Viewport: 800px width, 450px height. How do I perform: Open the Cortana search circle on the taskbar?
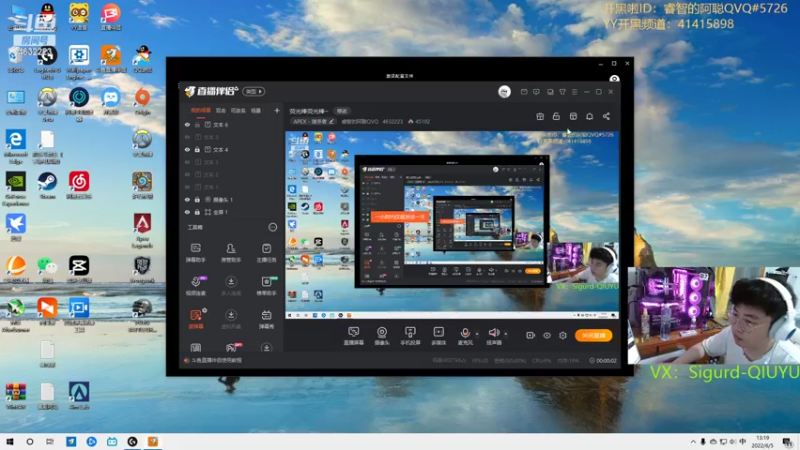(30, 441)
